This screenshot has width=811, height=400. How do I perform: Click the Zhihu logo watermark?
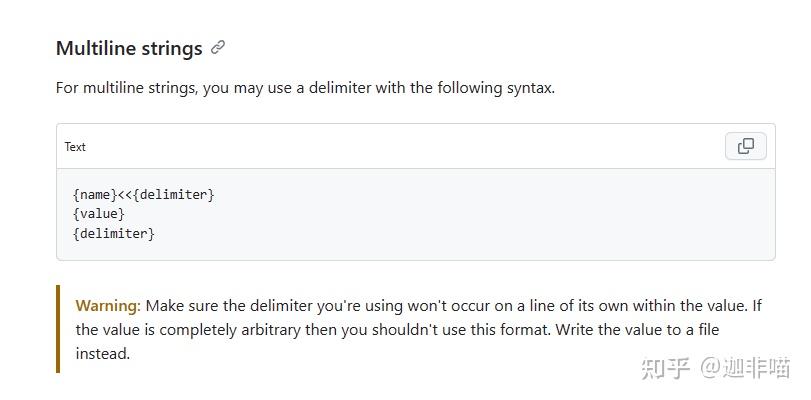tap(664, 368)
